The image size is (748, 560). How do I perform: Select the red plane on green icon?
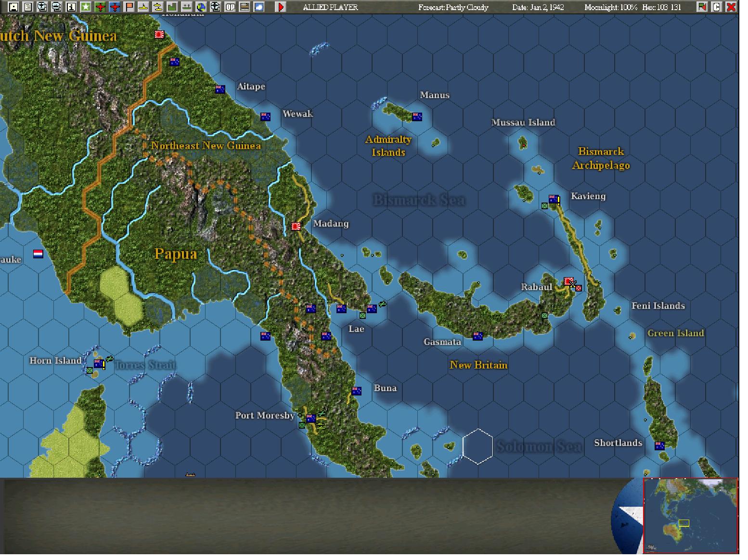click(x=100, y=7)
